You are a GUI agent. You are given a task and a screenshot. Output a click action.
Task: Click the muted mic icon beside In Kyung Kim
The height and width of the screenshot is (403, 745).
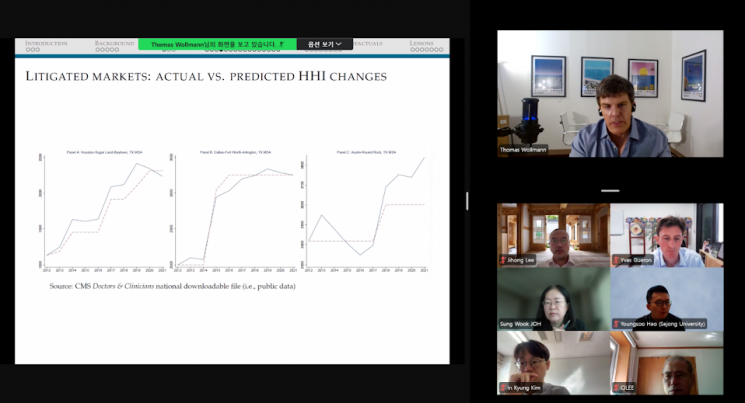tap(503, 387)
